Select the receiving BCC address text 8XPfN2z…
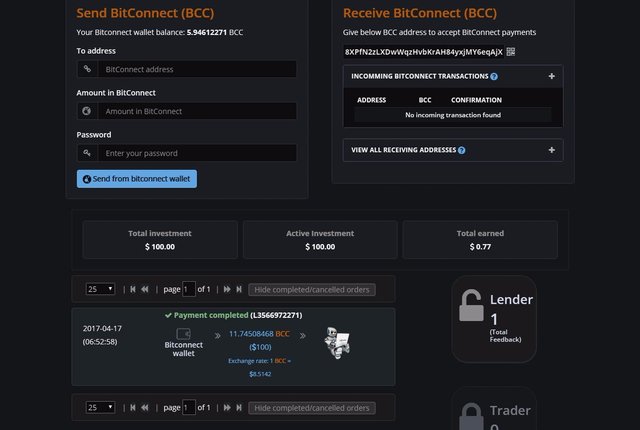Image resolution: width=640 pixels, height=430 pixels. pos(423,52)
